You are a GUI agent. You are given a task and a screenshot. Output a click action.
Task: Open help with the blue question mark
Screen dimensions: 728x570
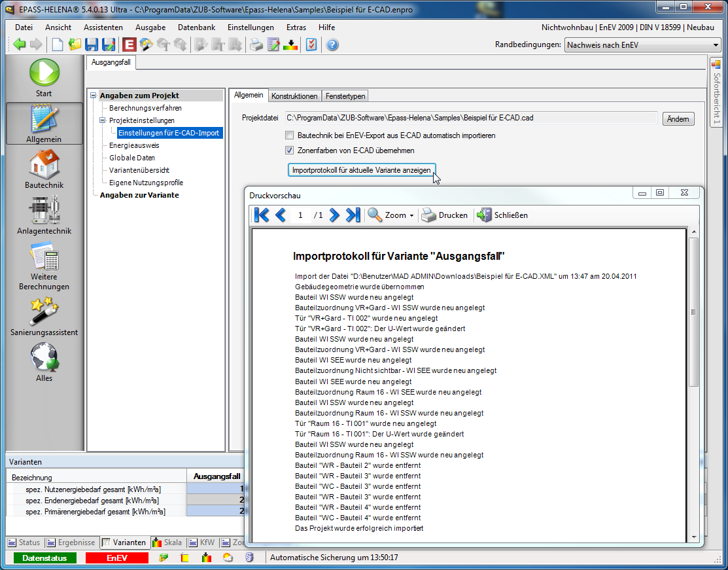click(x=332, y=45)
